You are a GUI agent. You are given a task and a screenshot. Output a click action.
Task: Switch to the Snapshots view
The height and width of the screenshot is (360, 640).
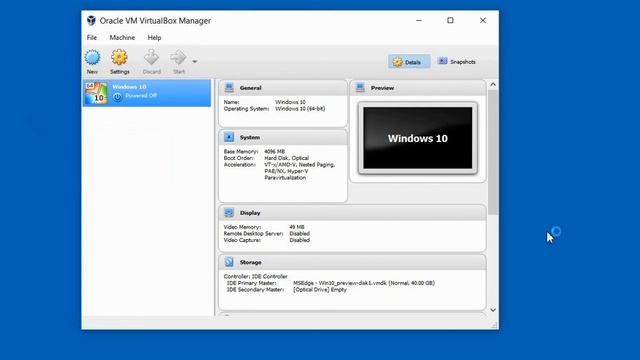point(457,62)
